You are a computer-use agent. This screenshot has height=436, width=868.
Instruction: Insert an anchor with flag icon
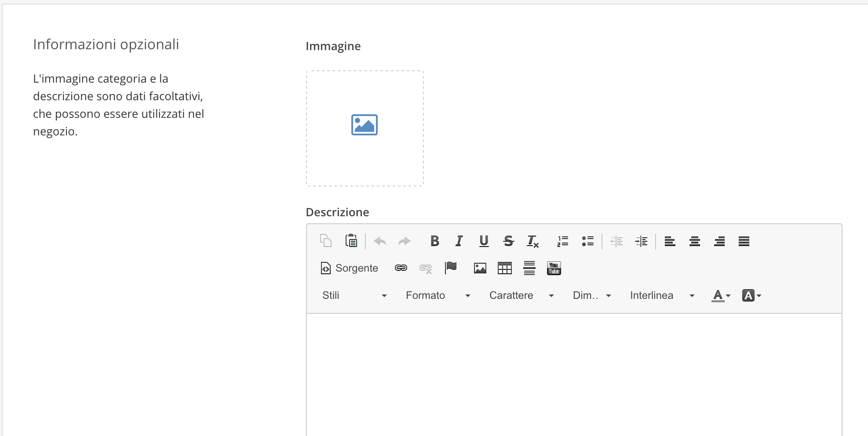pos(451,268)
